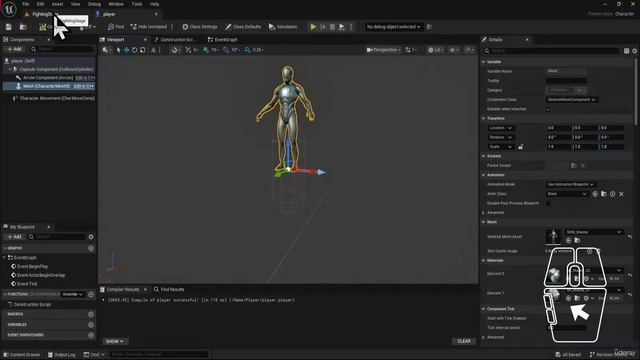Screen dimensions: 640x360
Task: Toggle Hide Unrelated in toolbar
Action: pos(149,27)
